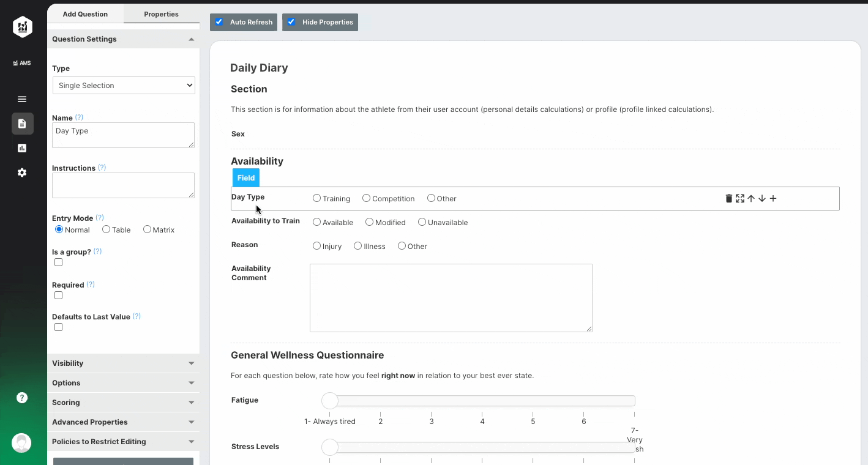Move the Day Type field up with the arrow

[x=751, y=198]
